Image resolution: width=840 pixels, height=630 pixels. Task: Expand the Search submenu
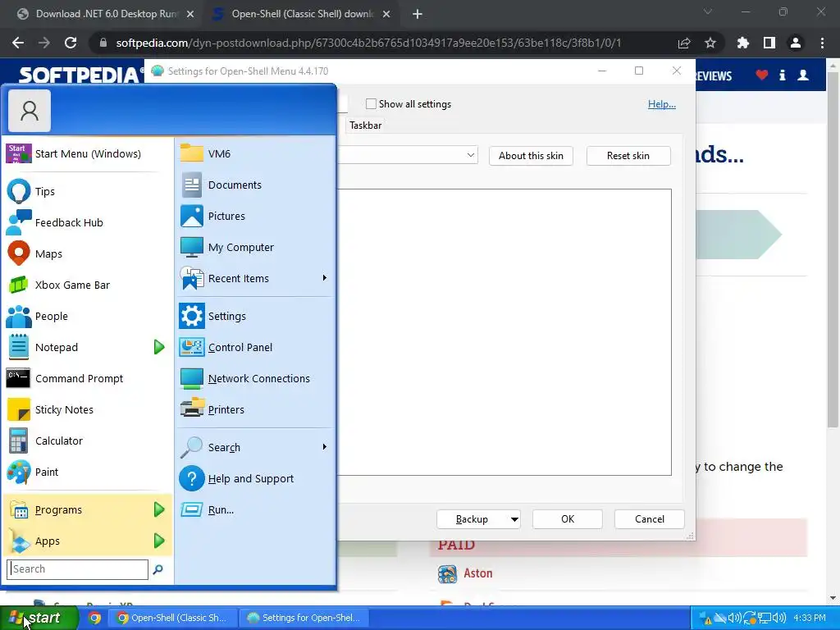click(x=324, y=447)
